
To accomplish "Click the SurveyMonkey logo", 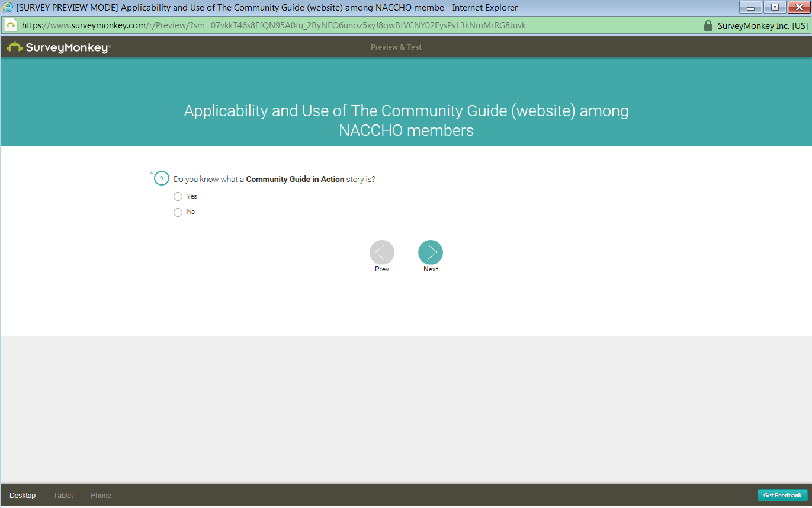I will point(59,47).
